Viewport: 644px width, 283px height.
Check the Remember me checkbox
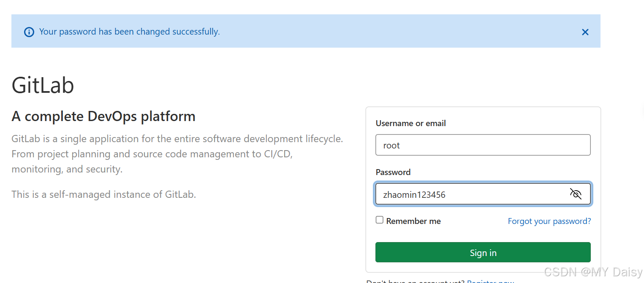(x=380, y=220)
